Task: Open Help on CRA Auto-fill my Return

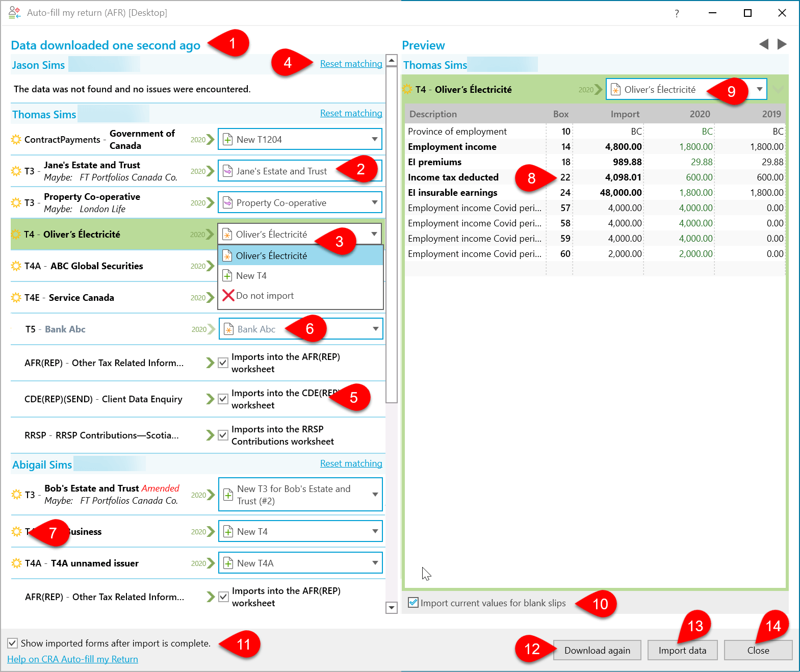Action: click(72, 659)
